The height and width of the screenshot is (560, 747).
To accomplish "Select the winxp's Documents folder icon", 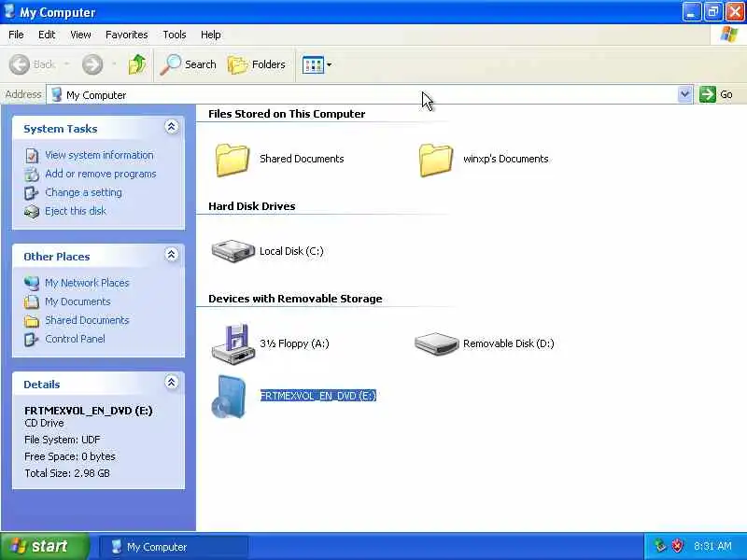I will (x=436, y=160).
